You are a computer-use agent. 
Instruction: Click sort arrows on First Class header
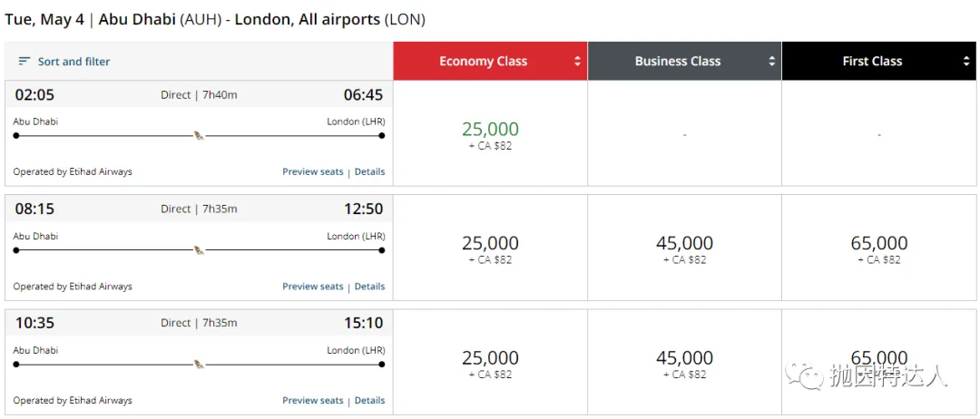(x=966, y=62)
